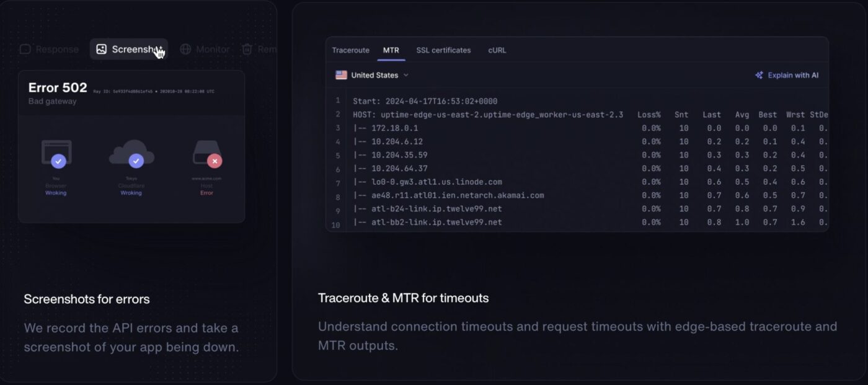Click the akamai.com hop in MTR output
This screenshot has width=868, height=385.
458,195
